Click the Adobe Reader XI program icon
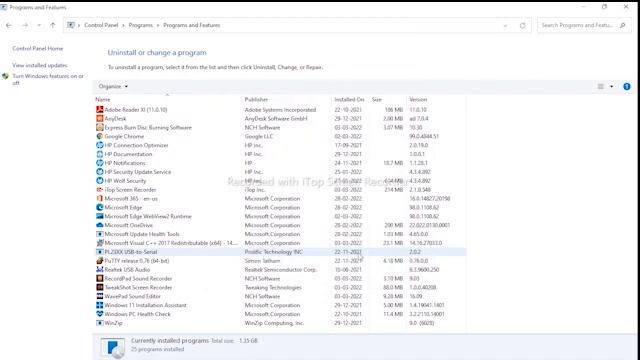 point(100,109)
